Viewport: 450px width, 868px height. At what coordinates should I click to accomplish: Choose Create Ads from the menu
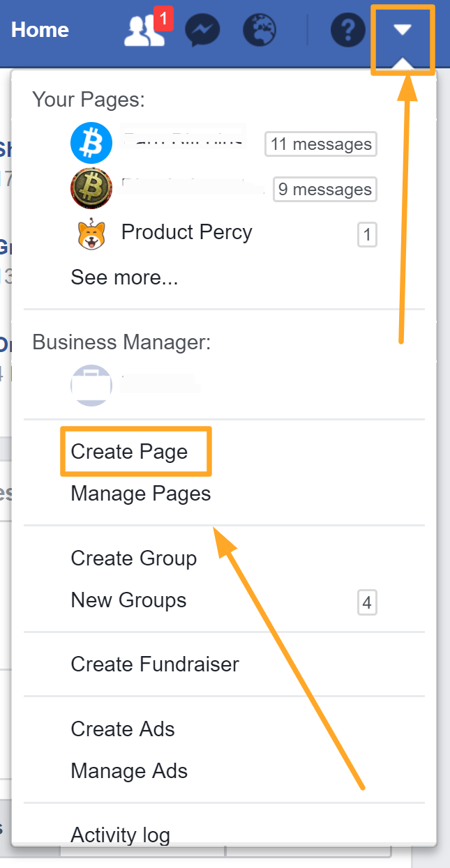click(x=123, y=729)
